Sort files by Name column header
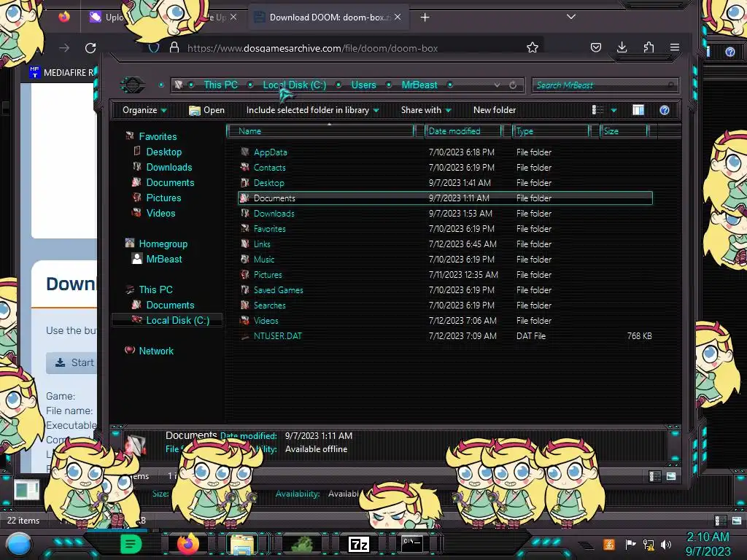 pos(320,131)
